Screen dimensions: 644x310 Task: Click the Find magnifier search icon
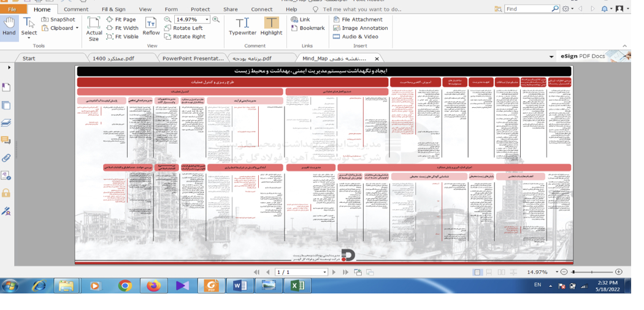(554, 9)
